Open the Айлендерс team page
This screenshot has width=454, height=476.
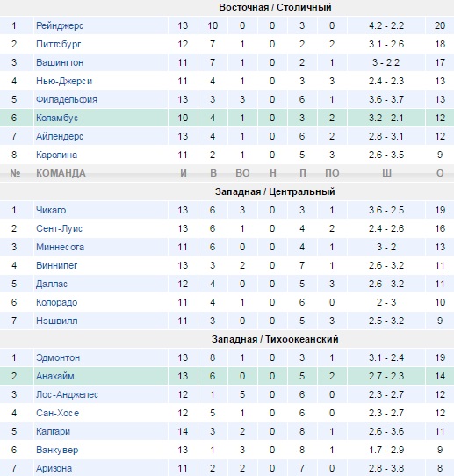click(x=60, y=137)
